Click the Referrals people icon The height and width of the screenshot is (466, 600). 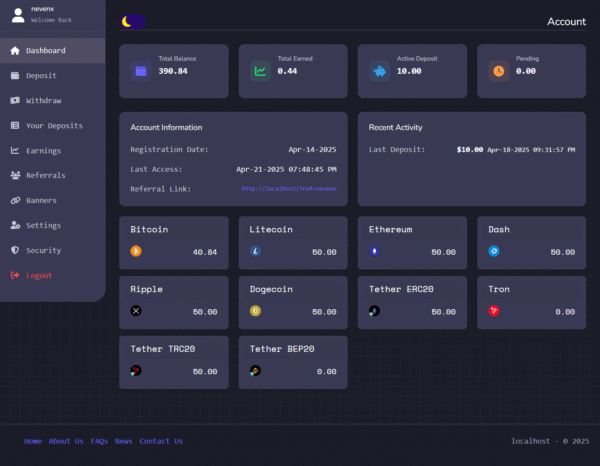(15, 175)
